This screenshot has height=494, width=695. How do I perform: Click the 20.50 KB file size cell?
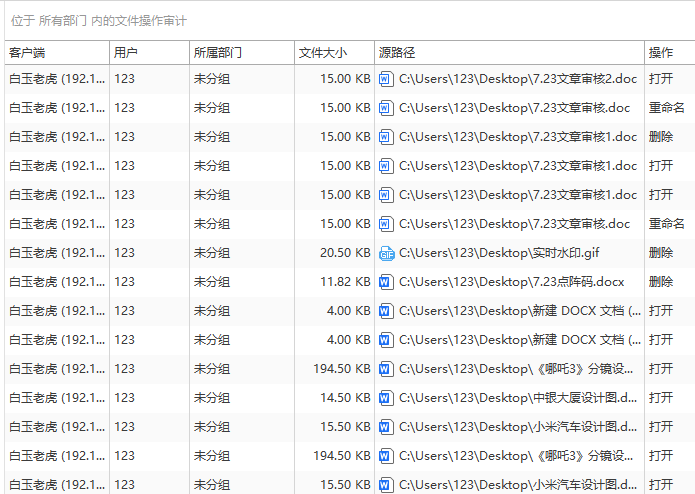tap(345, 253)
